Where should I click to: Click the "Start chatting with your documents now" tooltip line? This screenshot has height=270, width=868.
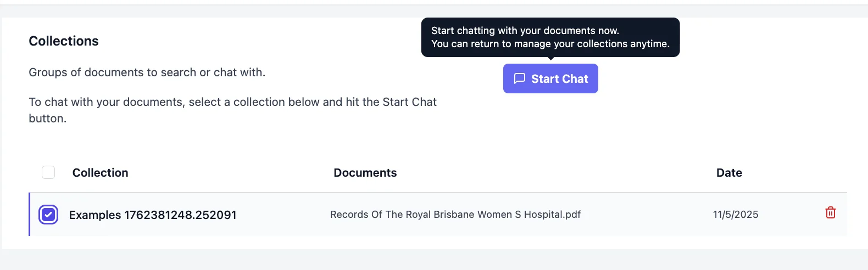click(525, 31)
